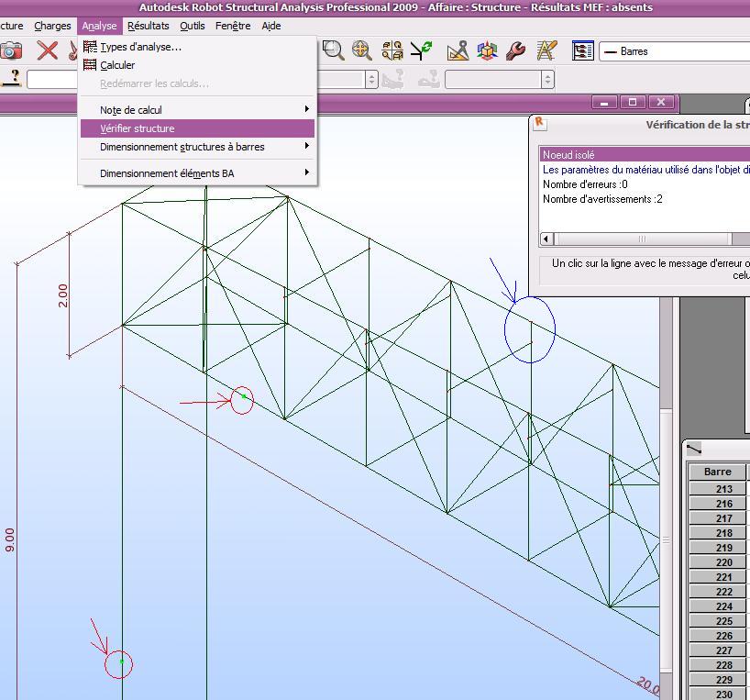Choose Calculer from the Analyse menu
The height and width of the screenshot is (700, 750).
click(x=197, y=65)
